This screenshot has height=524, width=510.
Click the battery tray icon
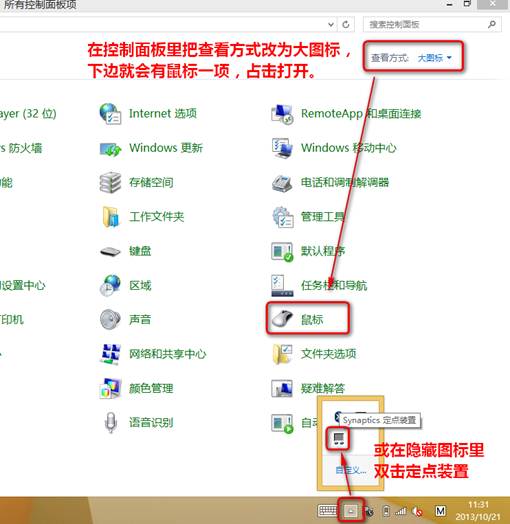click(x=386, y=511)
